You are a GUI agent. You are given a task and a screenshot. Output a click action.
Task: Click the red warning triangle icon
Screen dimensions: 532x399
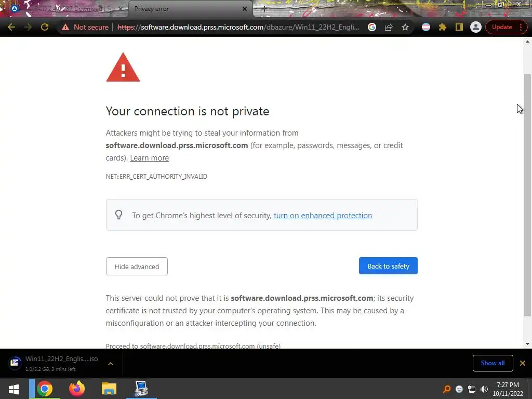tap(123, 68)
